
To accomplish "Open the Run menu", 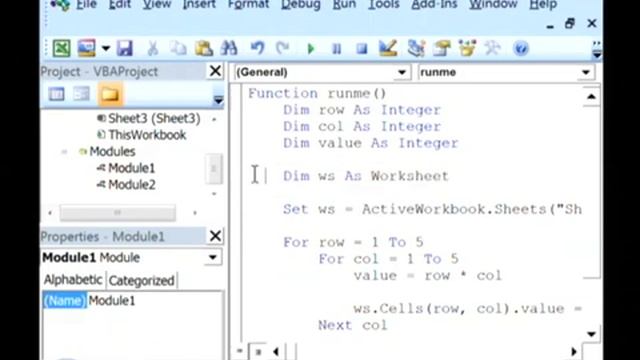I will click(x=344, y=4).
